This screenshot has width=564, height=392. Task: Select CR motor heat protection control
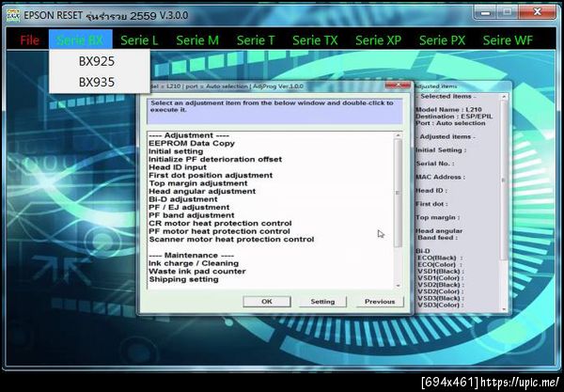[220, 224]
